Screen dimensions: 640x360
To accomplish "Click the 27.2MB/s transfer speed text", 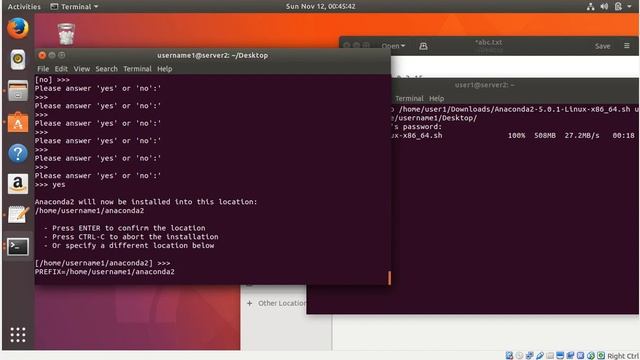I will click(582, 136).
